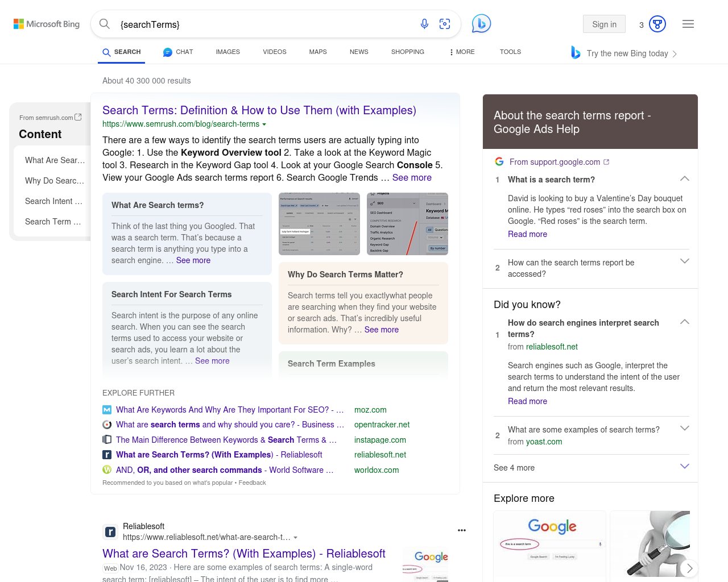Open the MORE search categories dropdown

point(462,52)
